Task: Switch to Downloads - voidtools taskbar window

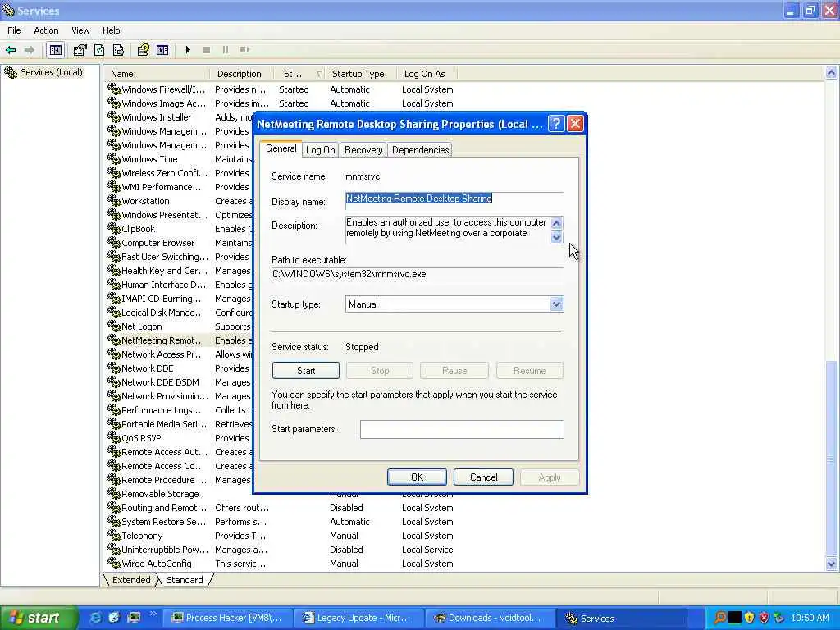Action: [490, 618]
